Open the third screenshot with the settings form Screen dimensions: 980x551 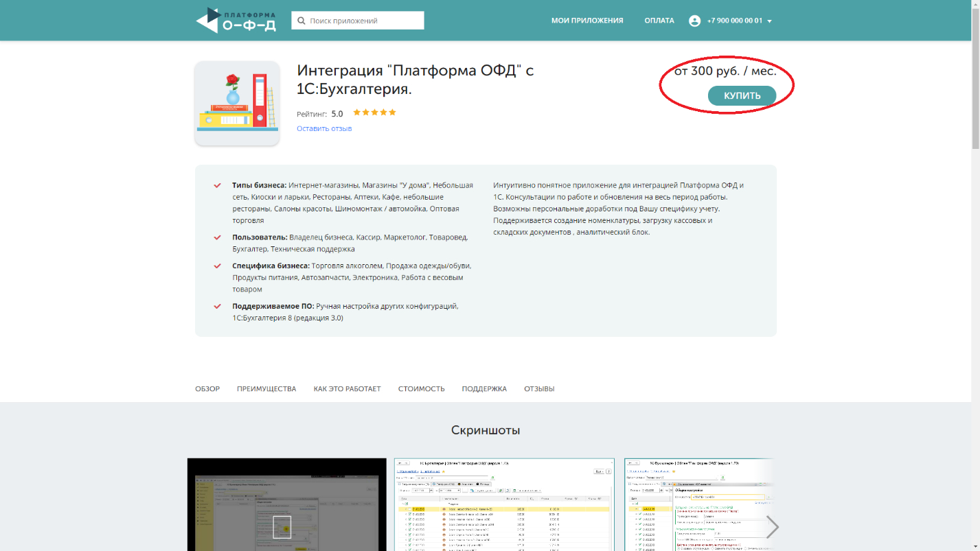pos(698,504)
